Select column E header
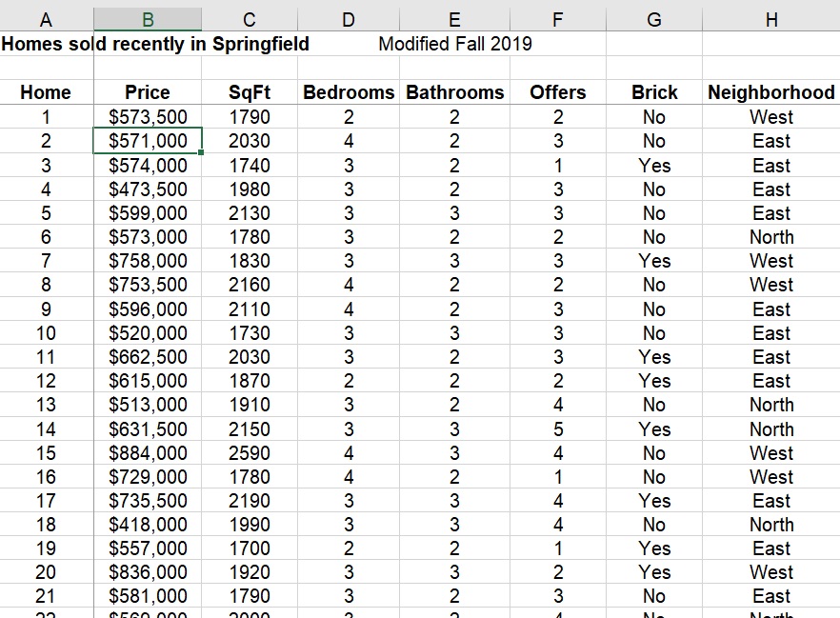Screen dimensions: 840x618 point(455,20)
